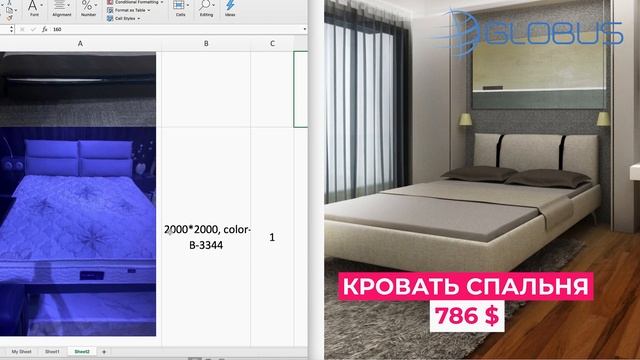The height and width of the screenshot is (360, 640).
Task: Select the Sheet2 tab
Action: click(x=82, y=351)
